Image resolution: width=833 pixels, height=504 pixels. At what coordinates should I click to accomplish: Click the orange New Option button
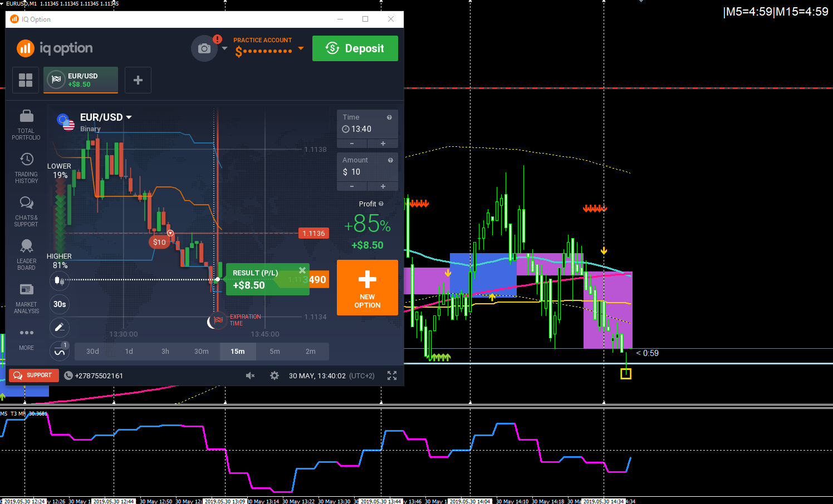click(367, 288)
